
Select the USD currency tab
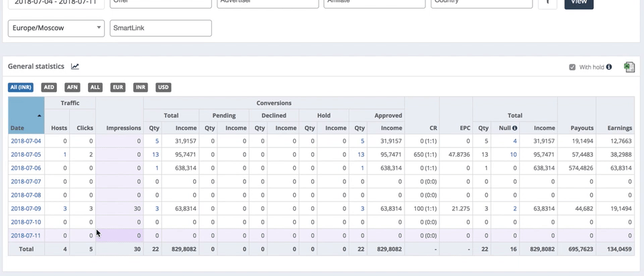coord(164,87)
